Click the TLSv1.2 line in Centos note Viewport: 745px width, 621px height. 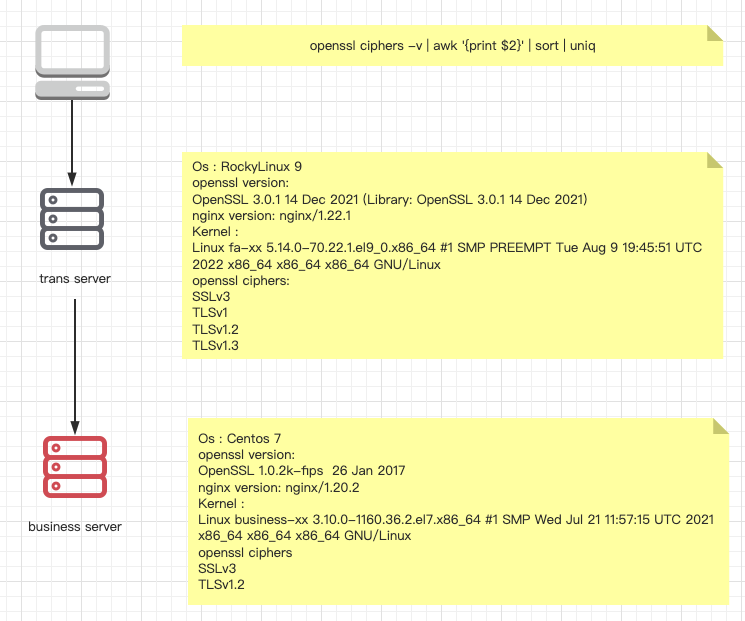222,584
